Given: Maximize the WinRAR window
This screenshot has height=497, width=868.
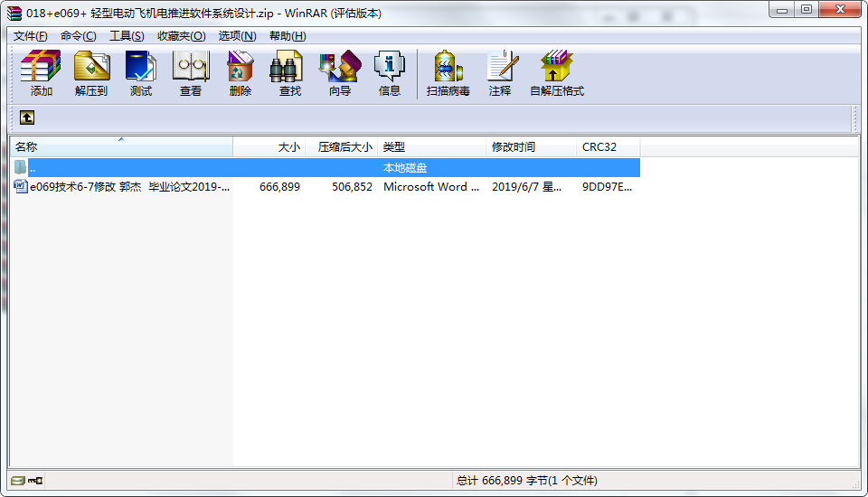Looking at the screenshot, I should point(807,10).
